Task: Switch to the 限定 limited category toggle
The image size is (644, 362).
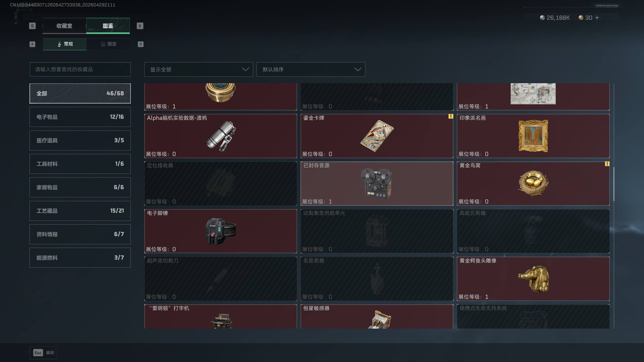Action: (108, 44)
